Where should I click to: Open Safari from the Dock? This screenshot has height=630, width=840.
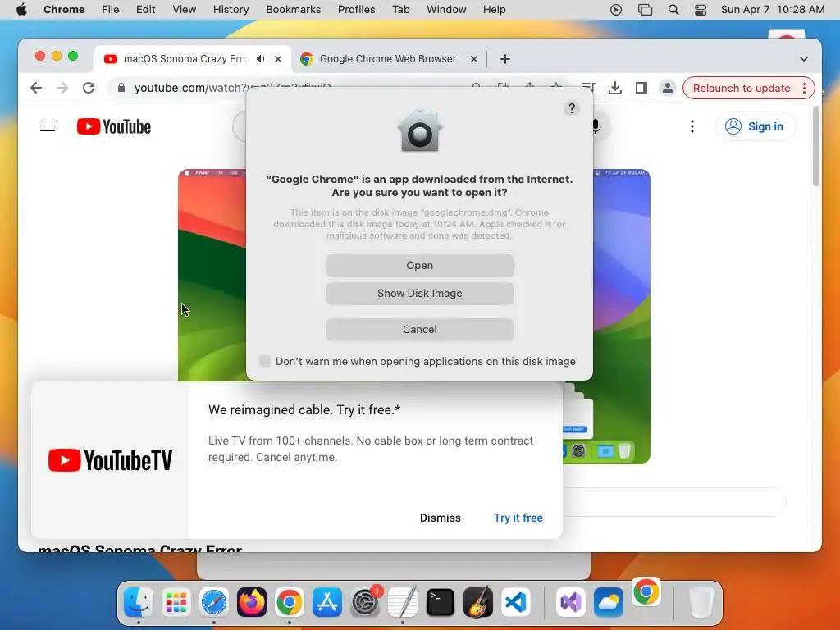(x=214, y=602)
